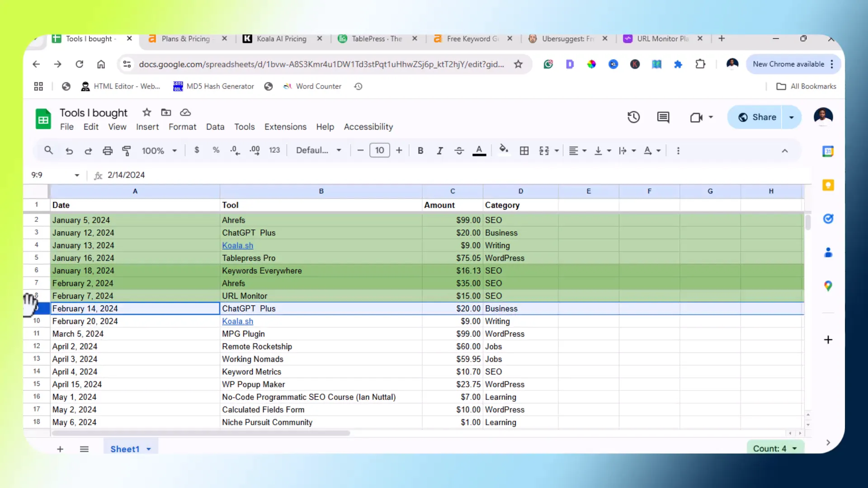Open the Default font dropdown
Screen dimensions: 868x488
pos(318,150)
